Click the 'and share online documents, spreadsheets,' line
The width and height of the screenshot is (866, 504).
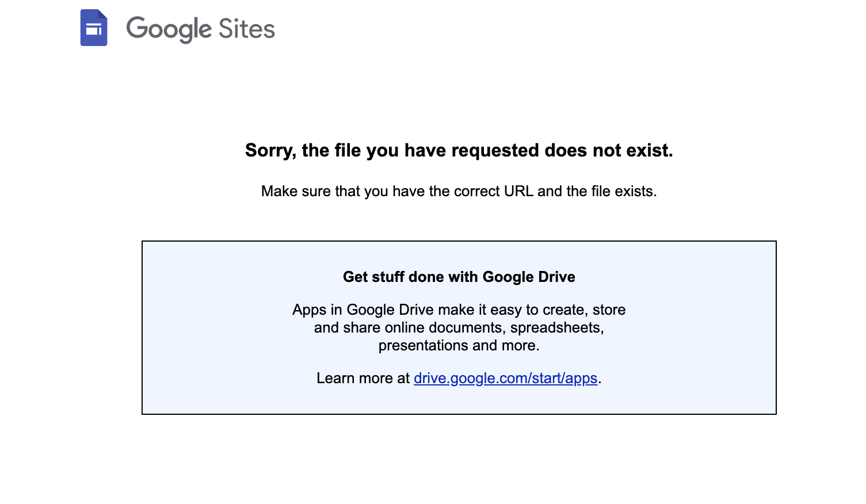(459, 327)
